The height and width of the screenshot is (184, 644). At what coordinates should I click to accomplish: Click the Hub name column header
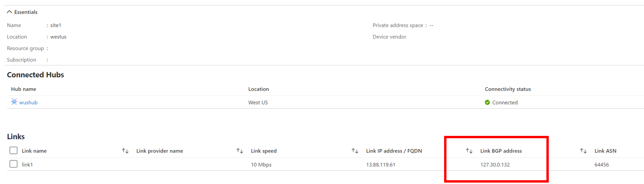coord(24,89)
